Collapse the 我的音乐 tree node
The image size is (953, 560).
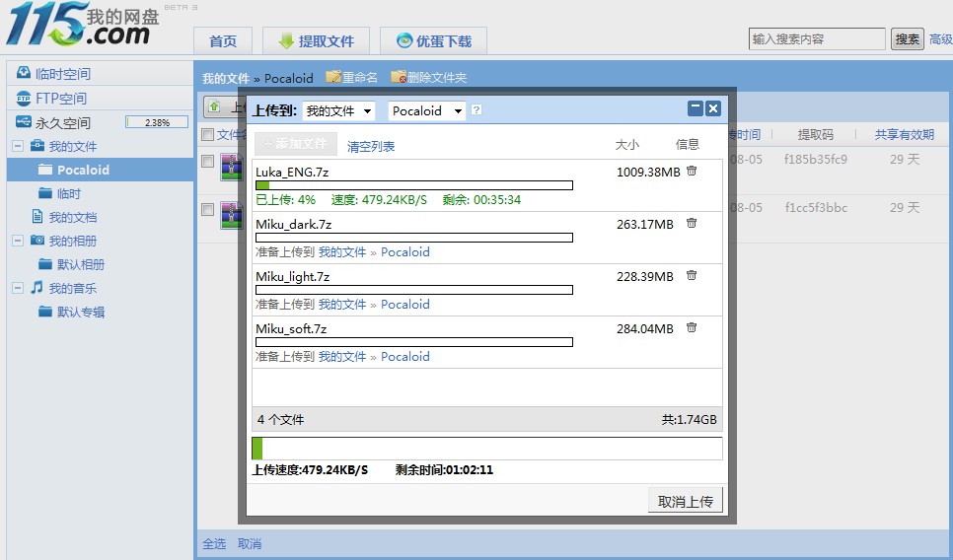[18, 288]
